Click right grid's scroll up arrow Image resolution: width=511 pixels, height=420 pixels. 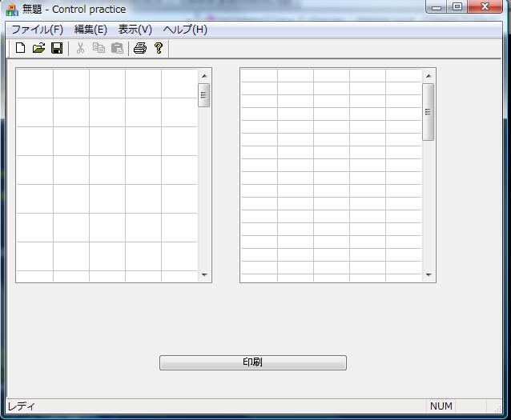point(429,76)
